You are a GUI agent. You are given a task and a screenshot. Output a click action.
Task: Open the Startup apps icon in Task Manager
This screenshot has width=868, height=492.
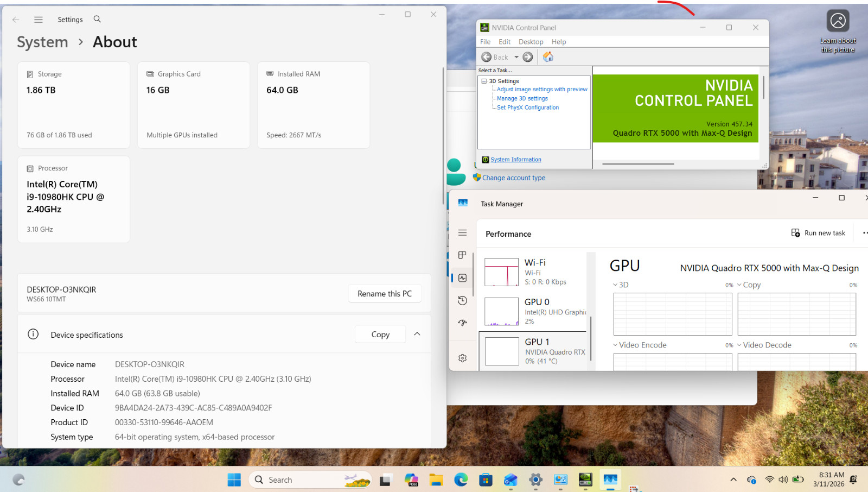click(x=462, y=323)
